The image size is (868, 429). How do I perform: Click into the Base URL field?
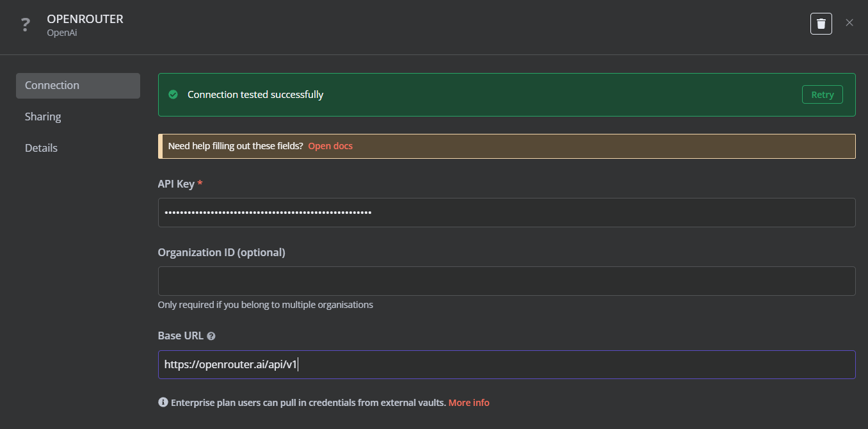507,364
